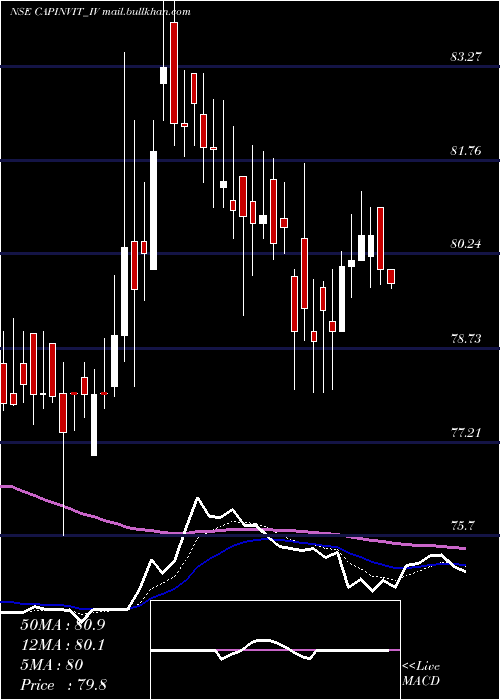The image size is (500, 700).
Task: Click the 50MA : 80.9 readout
Action: [63, 625]
